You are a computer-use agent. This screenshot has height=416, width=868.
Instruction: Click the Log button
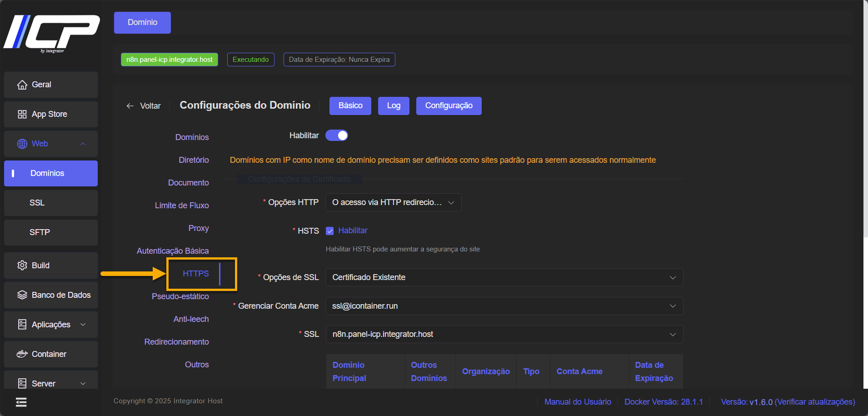[394, 106]
